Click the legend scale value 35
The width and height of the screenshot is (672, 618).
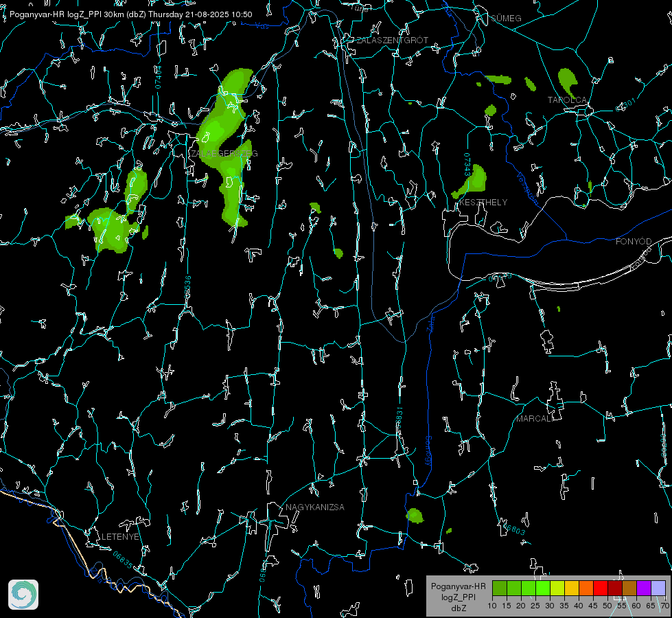coord(564,606)
